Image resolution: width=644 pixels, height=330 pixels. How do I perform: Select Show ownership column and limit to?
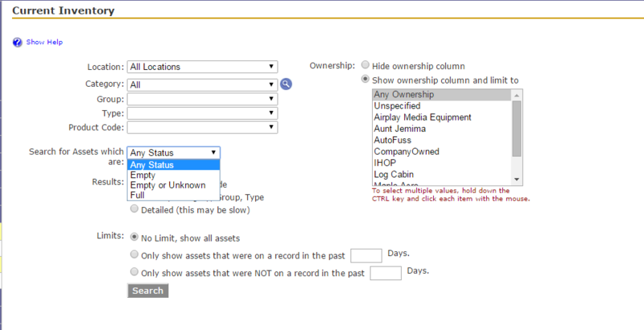(365, 79)
